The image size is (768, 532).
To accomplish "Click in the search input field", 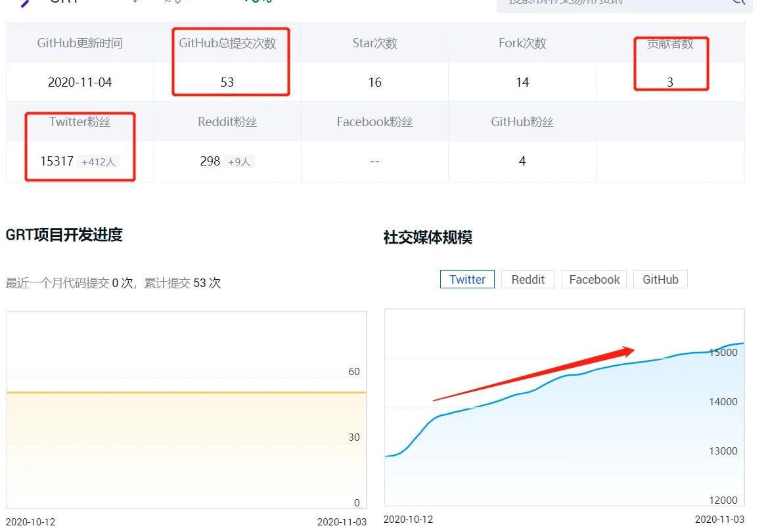I will click(x=611, y=3).
